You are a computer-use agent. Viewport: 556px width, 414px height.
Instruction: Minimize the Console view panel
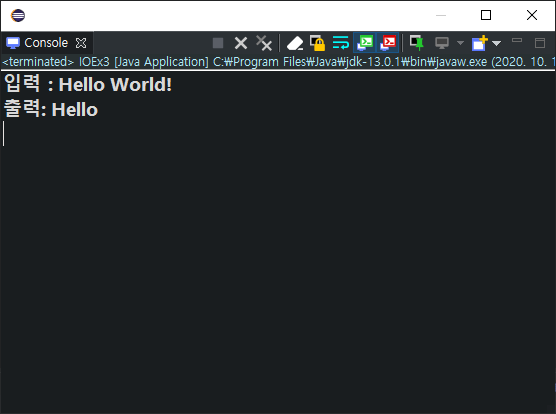517,40
